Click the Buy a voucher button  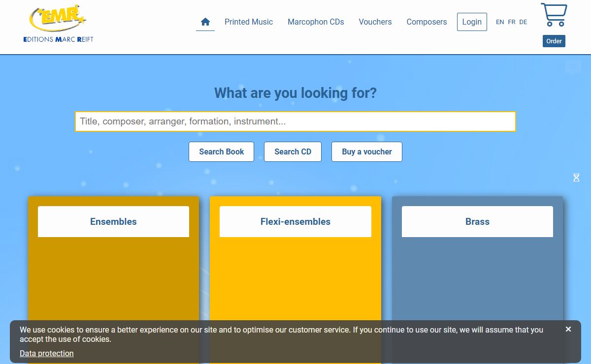pyautogui.click(x=367, y=152)
